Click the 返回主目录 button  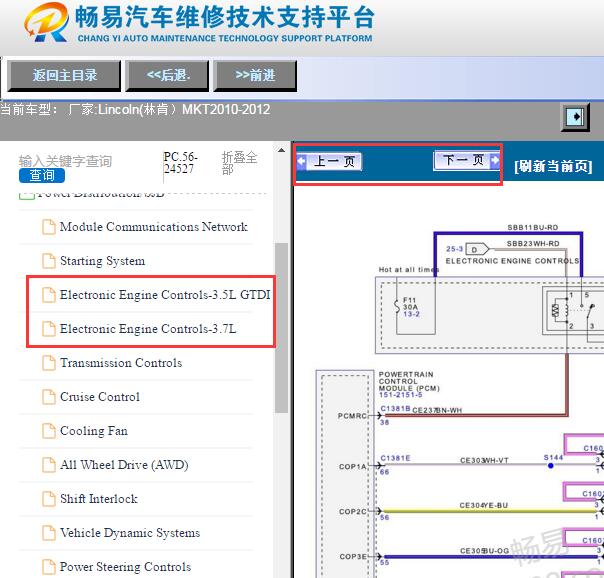coord(64,75)
